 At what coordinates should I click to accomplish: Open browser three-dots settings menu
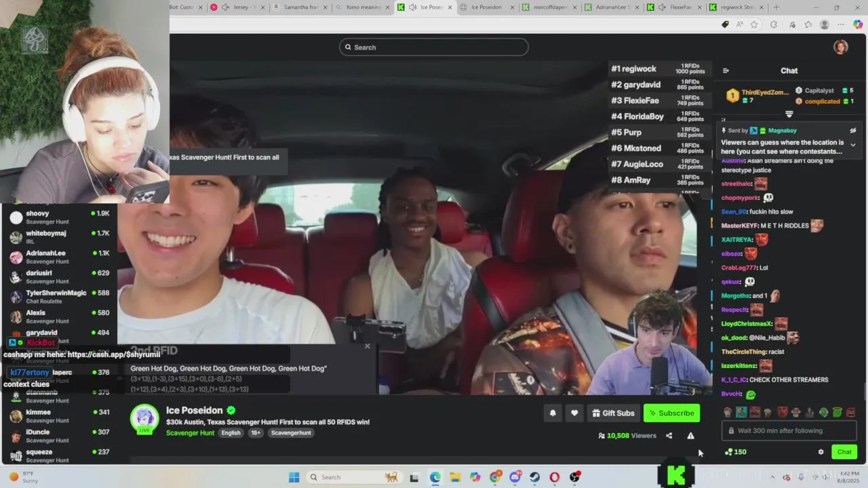click(x=842, y=24)
